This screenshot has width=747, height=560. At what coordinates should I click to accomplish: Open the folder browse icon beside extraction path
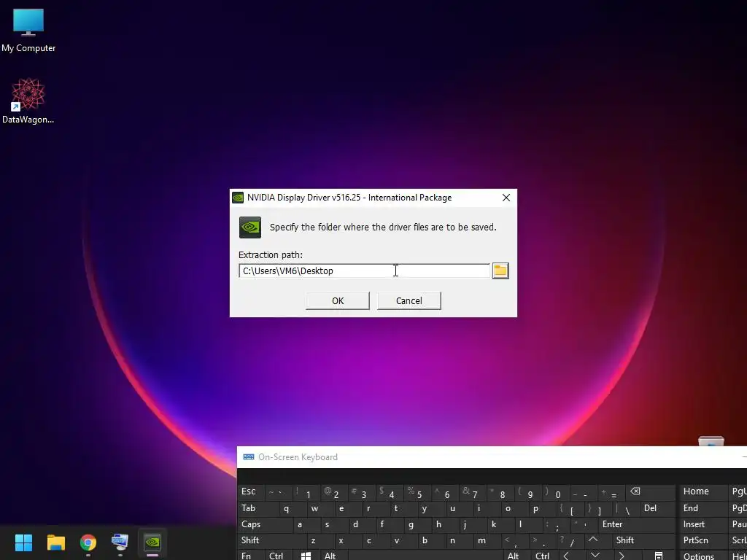tap(500, 271)
